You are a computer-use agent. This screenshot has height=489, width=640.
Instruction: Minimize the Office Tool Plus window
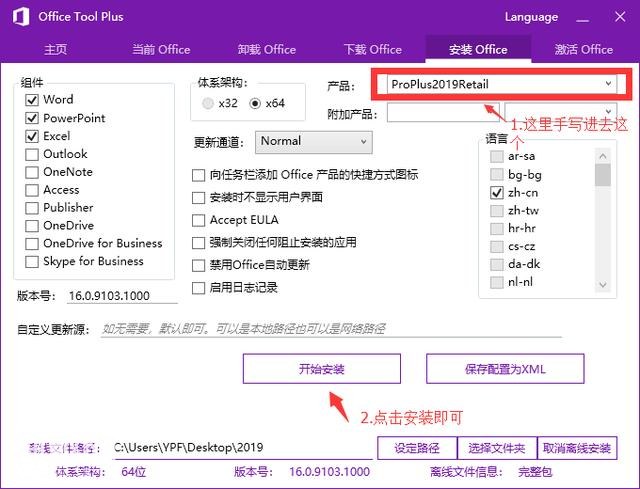(x=582, y=18)
